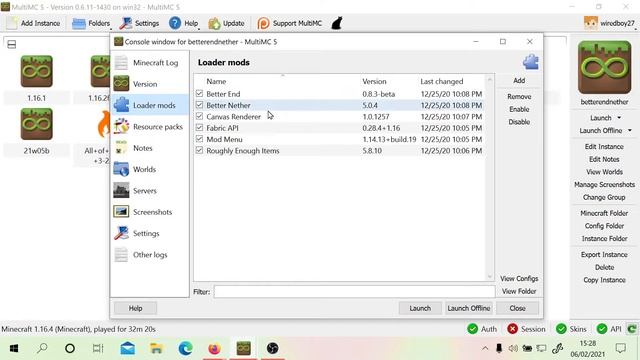Image resolution: width=640 pixels, height=360 pixels.
Task: Select the Loader mods page
Action: 149,105
